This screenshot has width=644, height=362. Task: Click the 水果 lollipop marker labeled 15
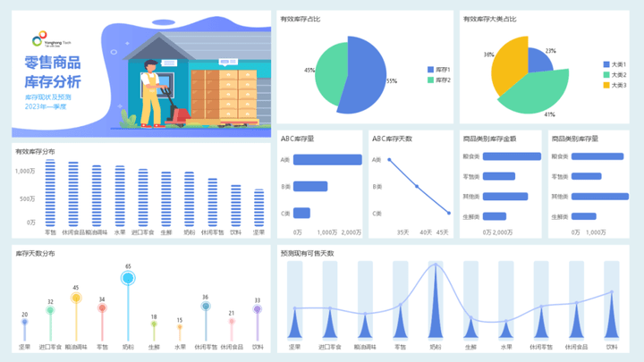(180, 327)
